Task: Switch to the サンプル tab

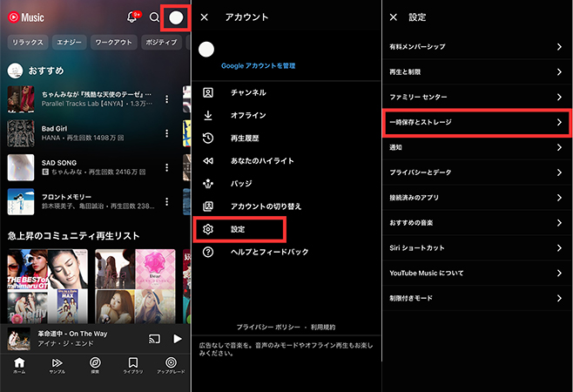Action: tap(57, 365)
